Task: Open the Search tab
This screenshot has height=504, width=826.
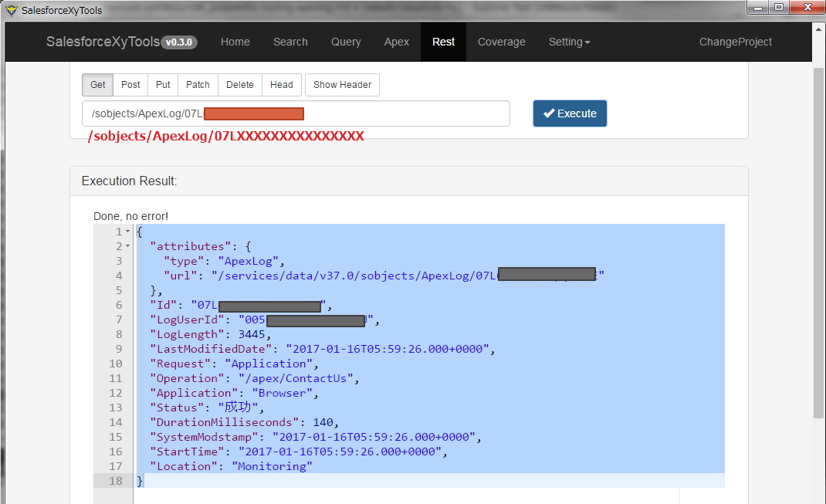Action: tap(290, 42)
